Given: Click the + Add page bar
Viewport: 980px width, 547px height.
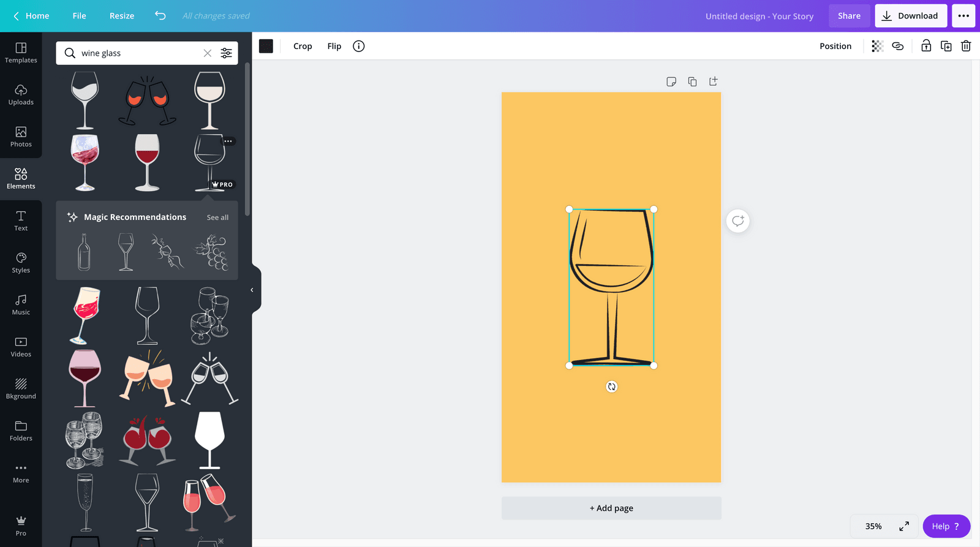Looking at the screenshot, I should 611,508.
